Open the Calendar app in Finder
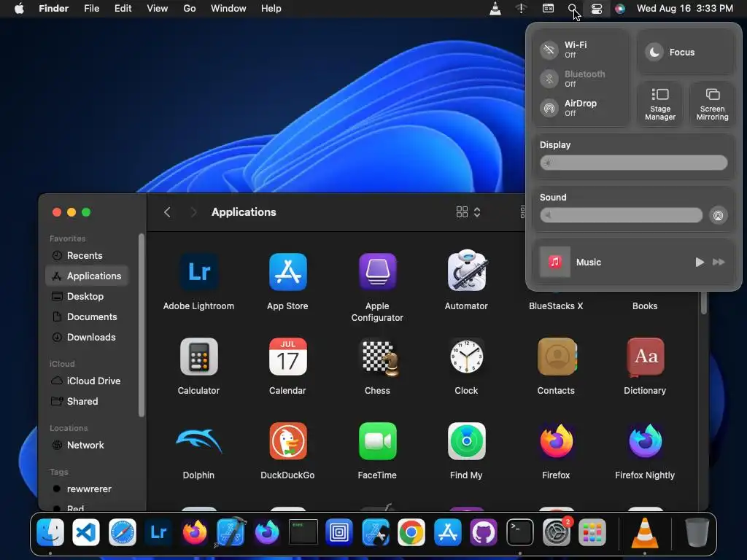Image resolution: width=747 pixels, height=560 pixels. [287, 357]
